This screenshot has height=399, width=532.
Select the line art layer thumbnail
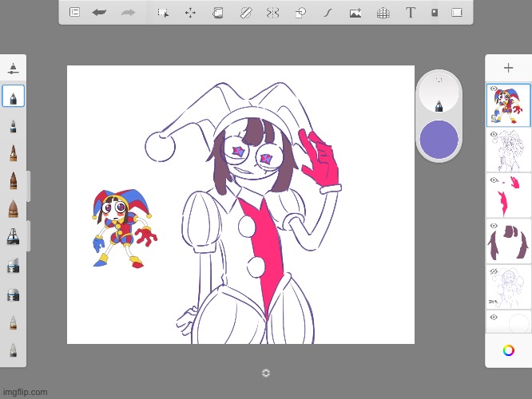click(x=508, y=151)
